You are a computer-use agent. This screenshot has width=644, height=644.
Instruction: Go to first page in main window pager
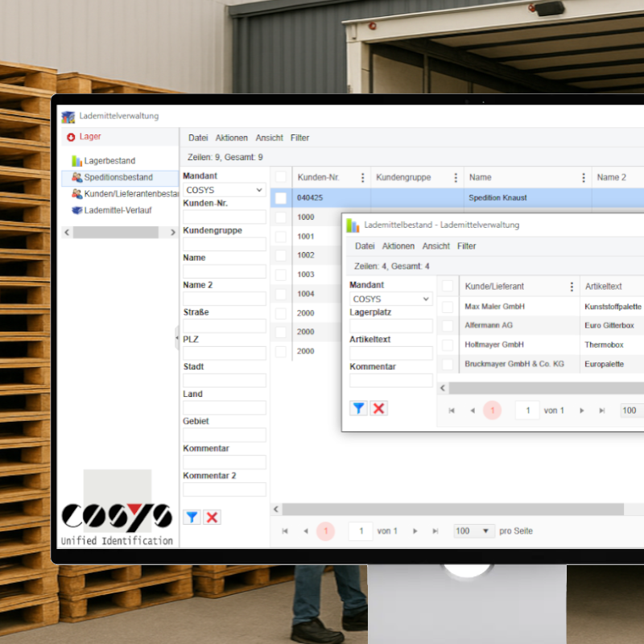(285, 531)
